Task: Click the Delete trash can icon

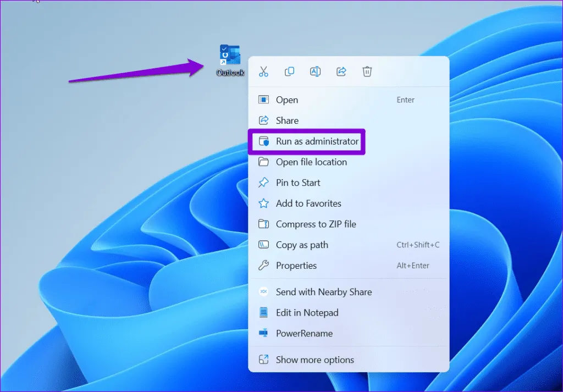Action: tap(367, 71)
